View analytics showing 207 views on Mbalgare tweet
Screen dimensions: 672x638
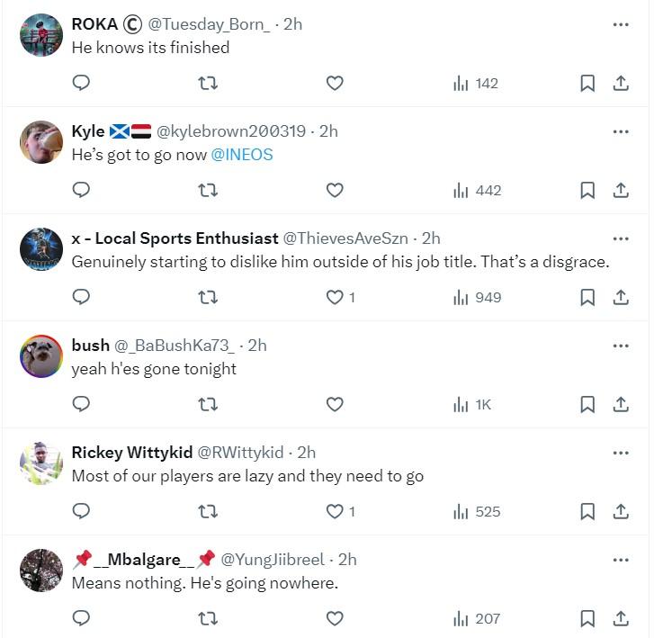tap(476, 619)
